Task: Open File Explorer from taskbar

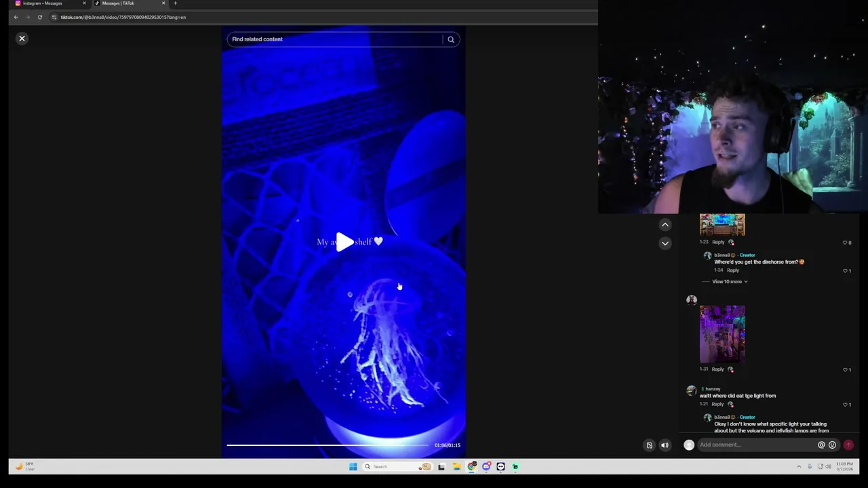Action: pos(456,466)
